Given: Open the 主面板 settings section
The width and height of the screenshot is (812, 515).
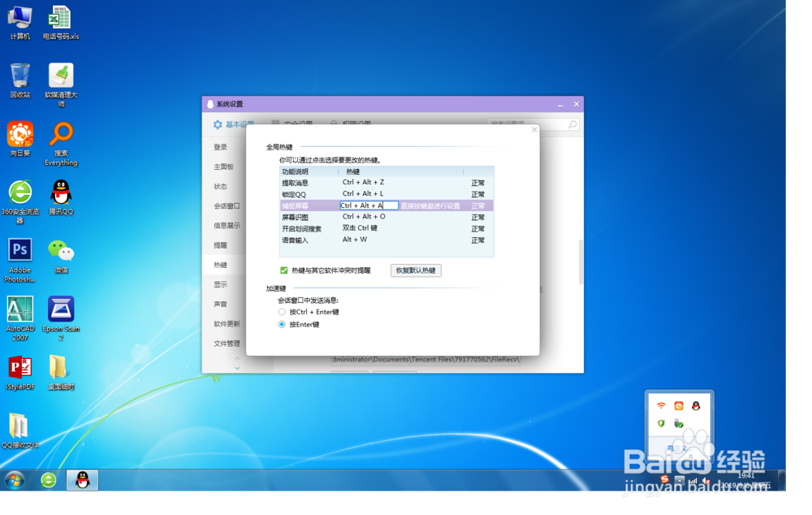Looking at the screenshot, I should (x=224, y=167).
